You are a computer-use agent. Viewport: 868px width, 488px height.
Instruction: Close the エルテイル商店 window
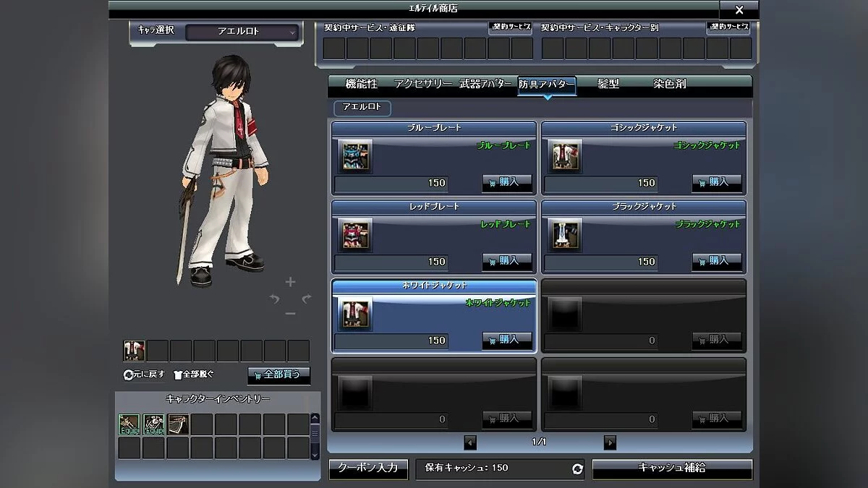point(739,10)
